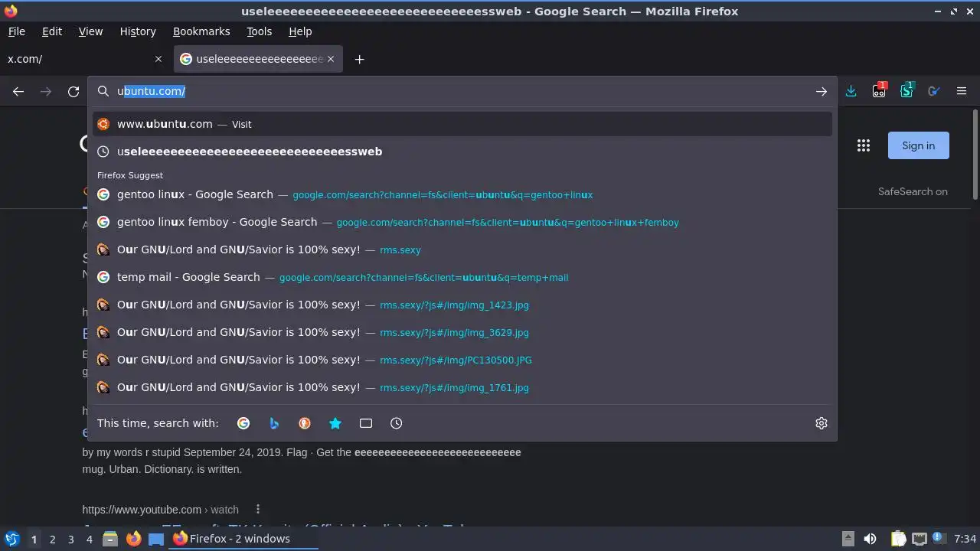The width and height of the screenshot is (980, 551).
Task: Open the img_1423.jpg rms.sexy suggestion
Action: tap(462, 305)
